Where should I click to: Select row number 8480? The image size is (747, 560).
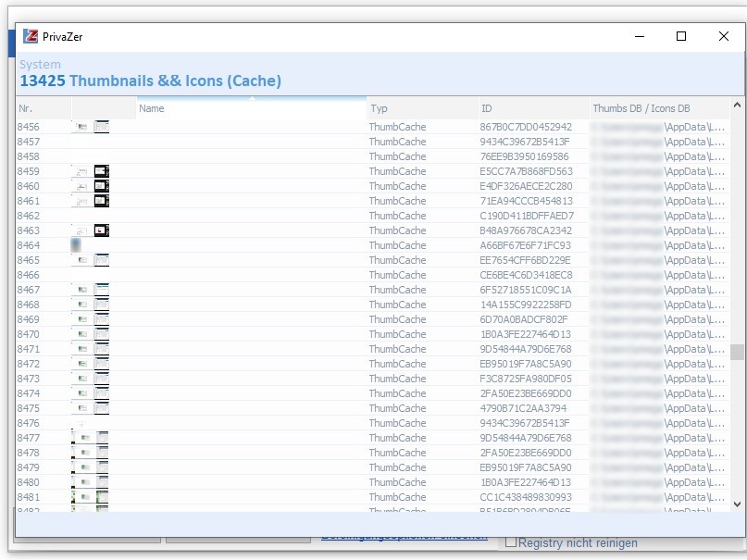(29, 482)
